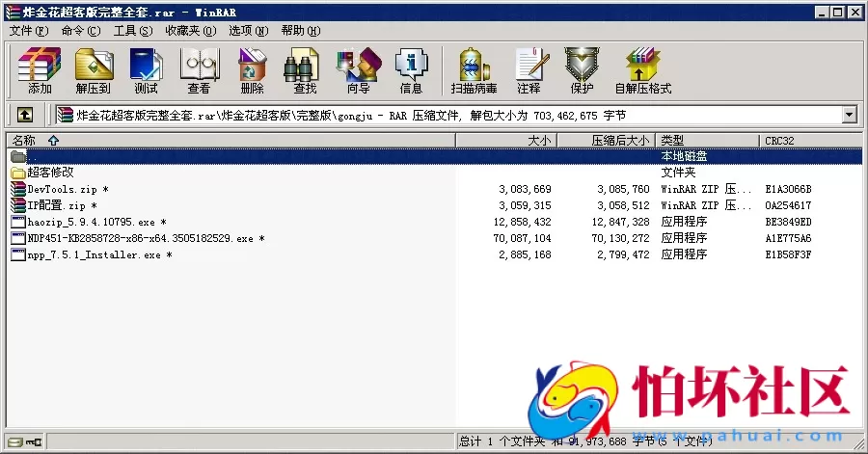Open the 命令(C) menu

pyautogui.click(x=81, y=31)
